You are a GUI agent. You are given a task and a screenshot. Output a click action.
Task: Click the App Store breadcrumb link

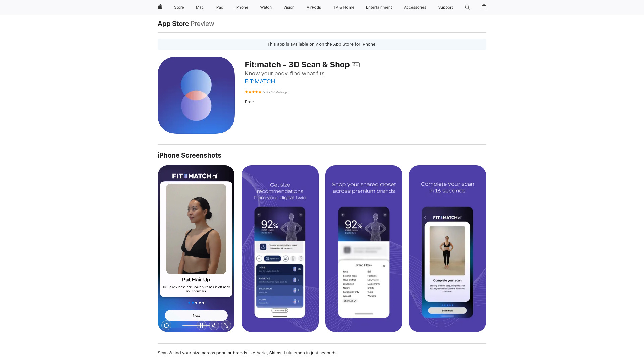pyautogui.click(x=173, y=23)
